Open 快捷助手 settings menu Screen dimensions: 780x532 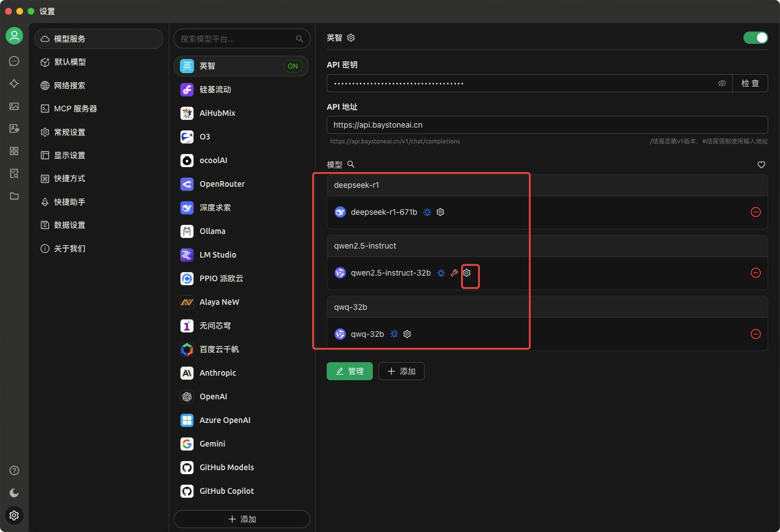[x=98, y=202]
